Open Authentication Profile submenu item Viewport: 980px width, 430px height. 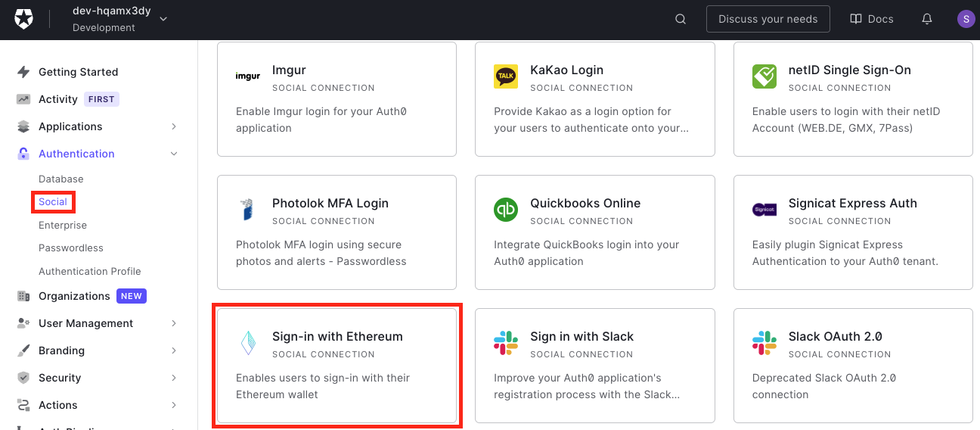tap(90, 271)
